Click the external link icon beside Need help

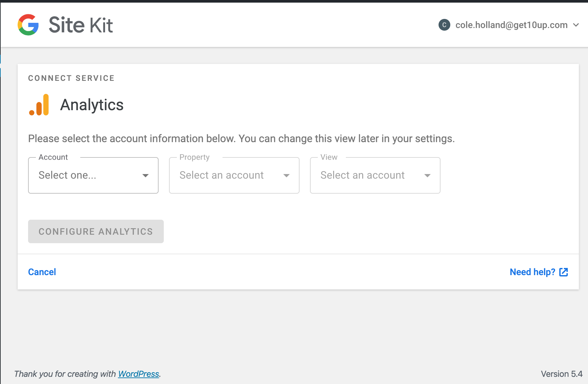pyautogui.click(x=564, y=272)
